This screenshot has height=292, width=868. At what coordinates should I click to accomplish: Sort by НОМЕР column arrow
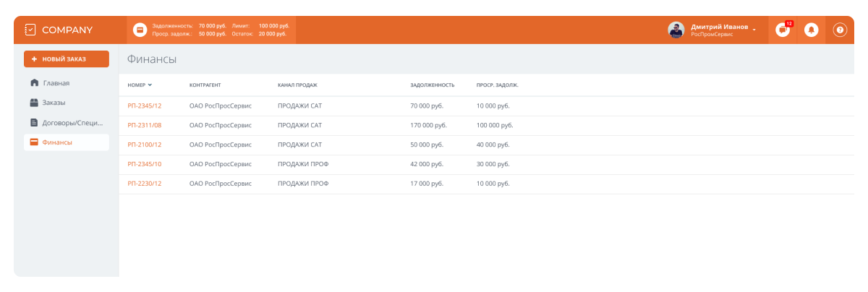point(150,85)
